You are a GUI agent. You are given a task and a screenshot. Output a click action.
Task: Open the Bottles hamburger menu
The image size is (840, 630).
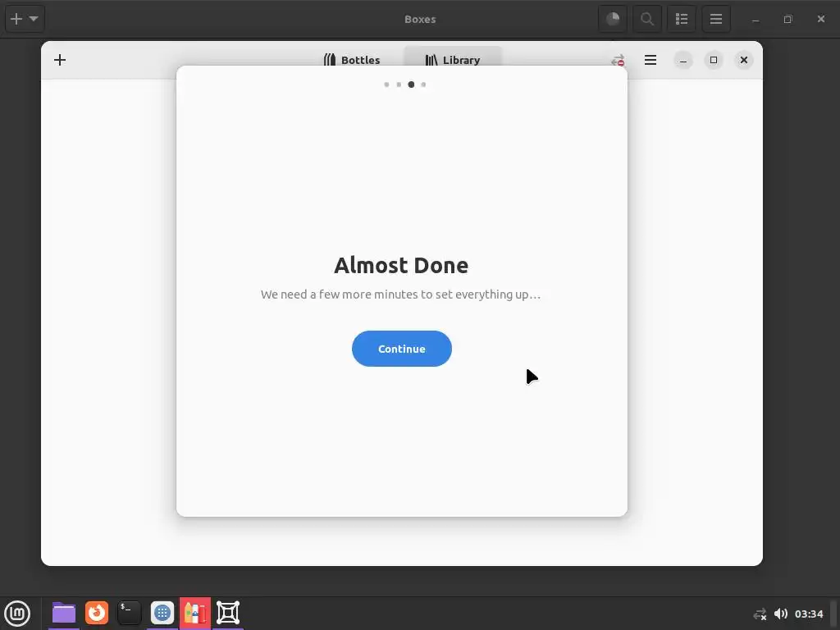pos(651,59)
